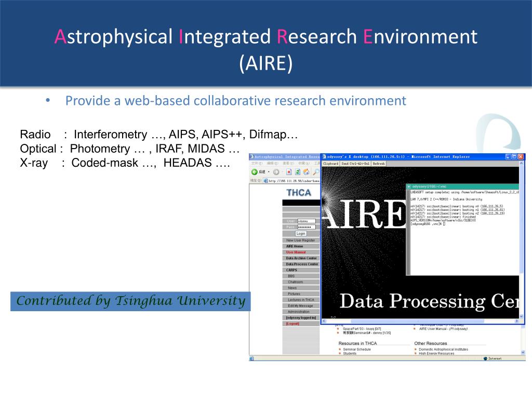Maximize the odyssey X desktop window

tap(514, 157)
